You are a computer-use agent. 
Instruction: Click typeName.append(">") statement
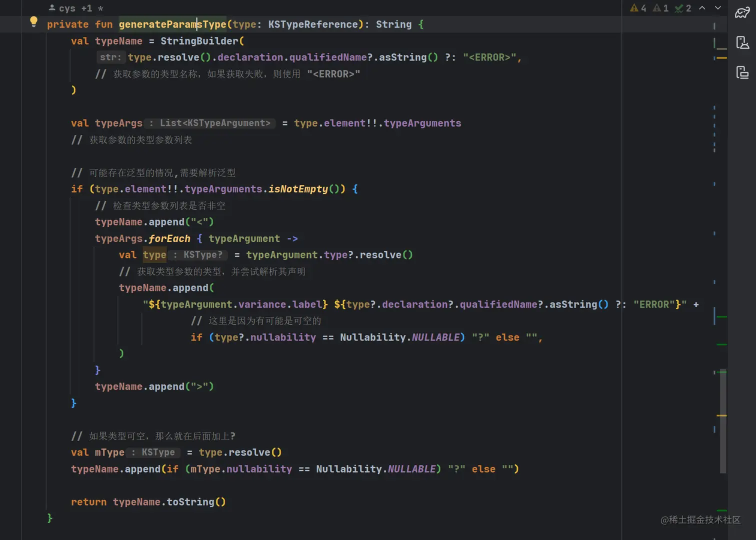click(154, 386)
